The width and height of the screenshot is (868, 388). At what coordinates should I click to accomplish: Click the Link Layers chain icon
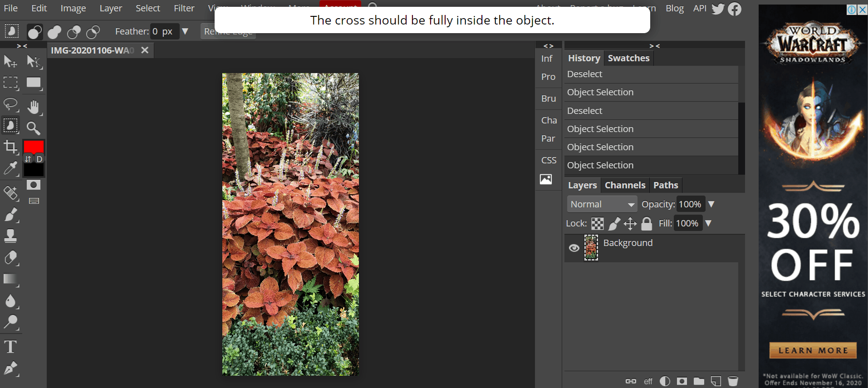631,381
